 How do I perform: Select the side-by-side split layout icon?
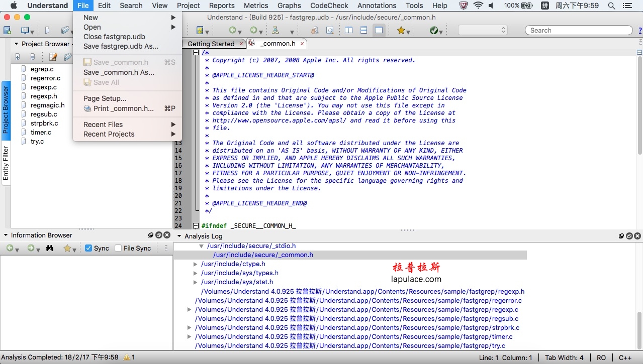coord(349,30)
